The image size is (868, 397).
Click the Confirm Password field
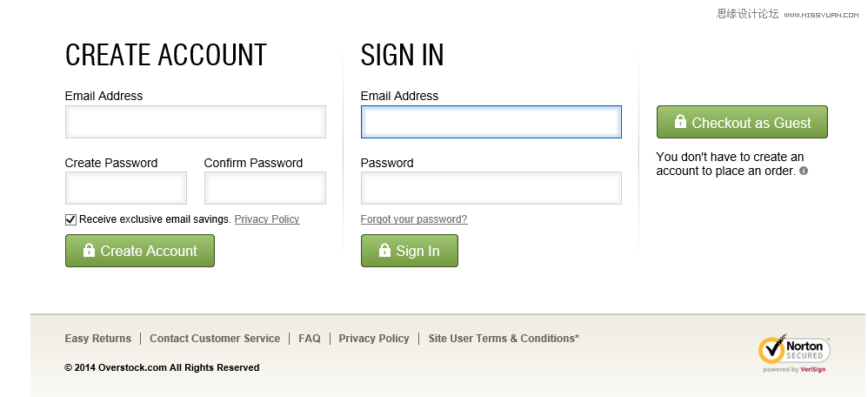pyautogui.click(x=265, y=188)
